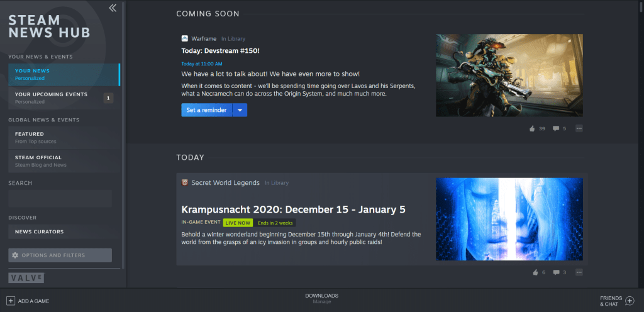The height and width of the screenshot is (312, 644).
Task: Click the Valve logo
Action: point(26,277)
